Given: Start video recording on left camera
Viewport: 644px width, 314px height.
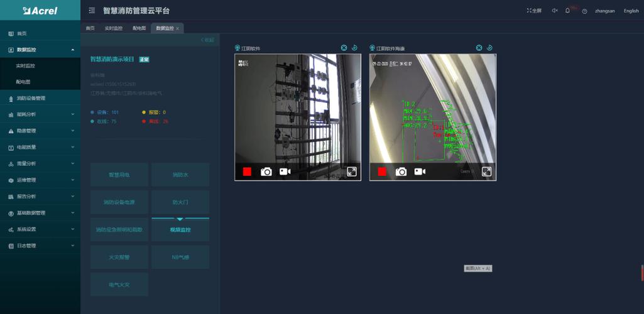Looking at the screenshot, I should pyautogui.click(x=285, y=171).
